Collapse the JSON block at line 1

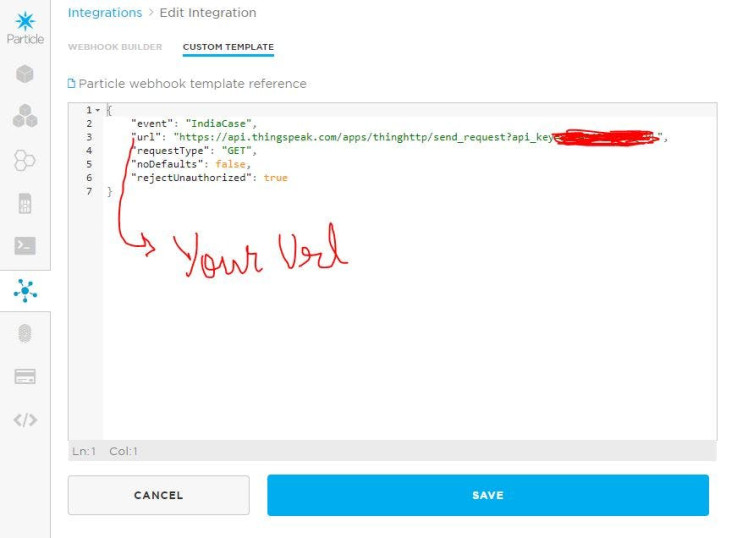[x=98, y=110]
